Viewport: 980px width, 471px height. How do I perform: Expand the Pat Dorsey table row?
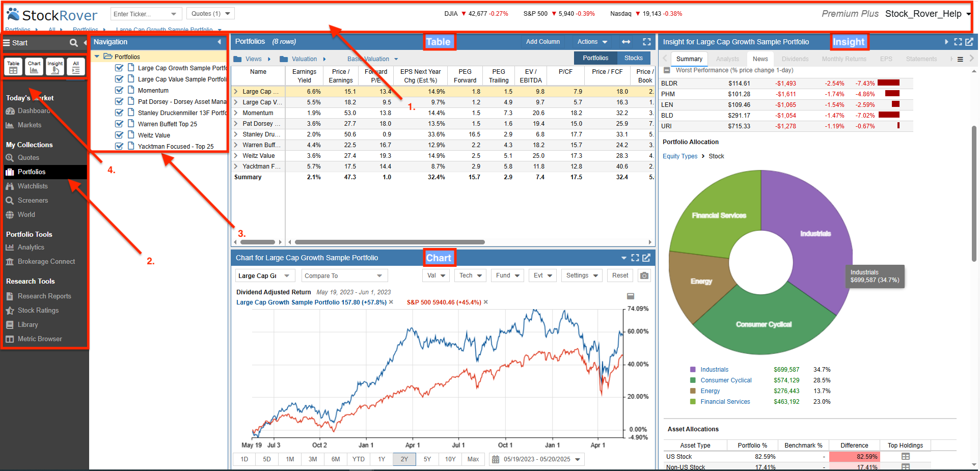click(236, 124)
